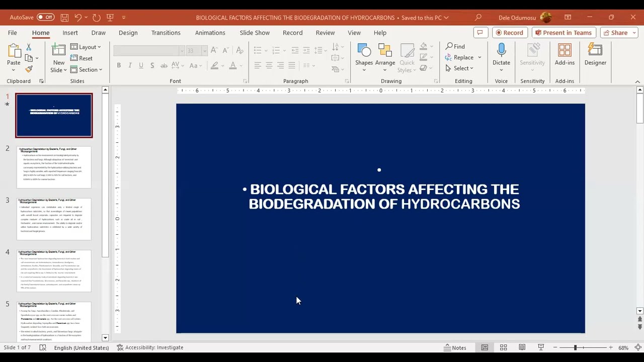
Task: Switch to the Slide Show tab
Action: pos(255,33)
